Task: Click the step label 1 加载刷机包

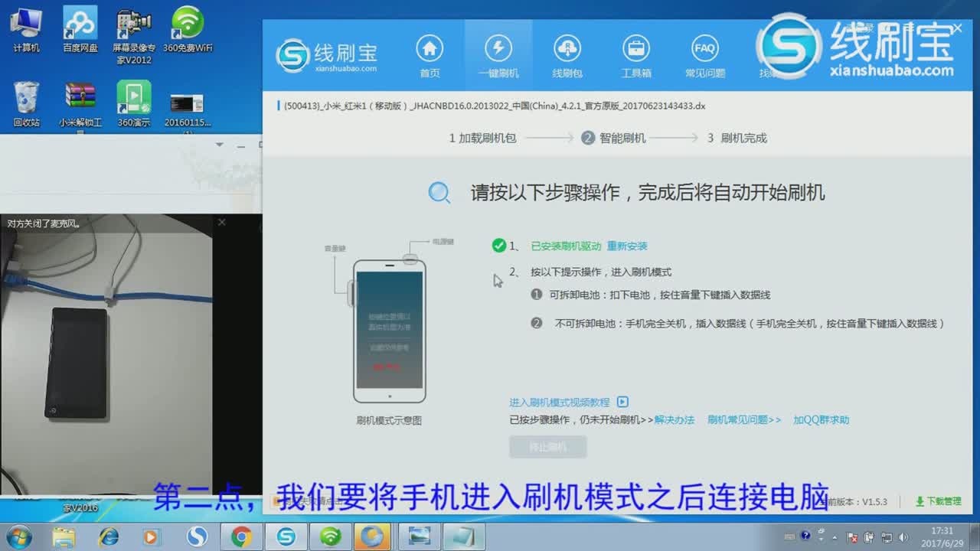Action: click(x=482, y=139)
